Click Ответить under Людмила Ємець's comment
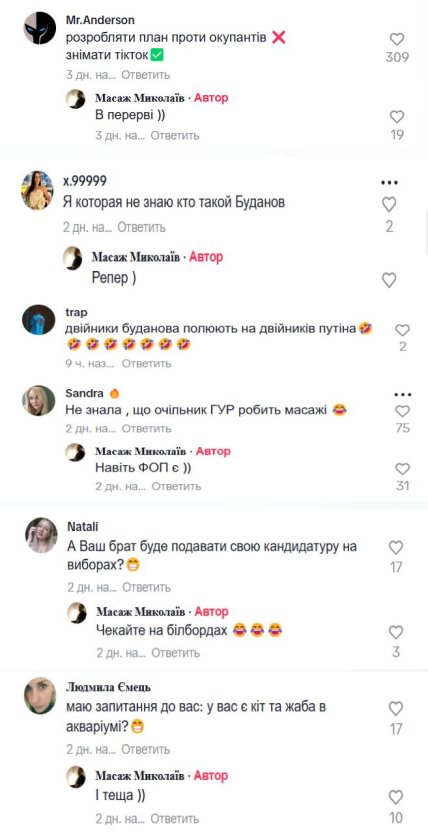Image resolution: width=428 pixels, height=832 pixels. 146,750
